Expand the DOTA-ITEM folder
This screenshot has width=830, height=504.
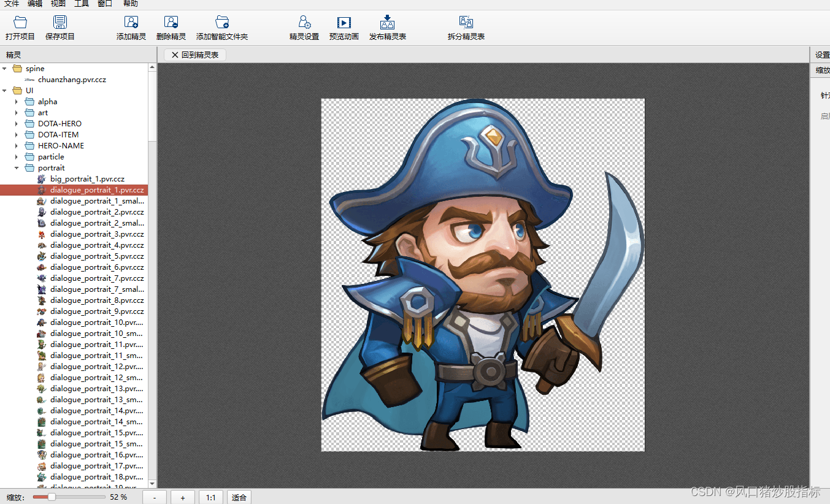pos(17,135)
